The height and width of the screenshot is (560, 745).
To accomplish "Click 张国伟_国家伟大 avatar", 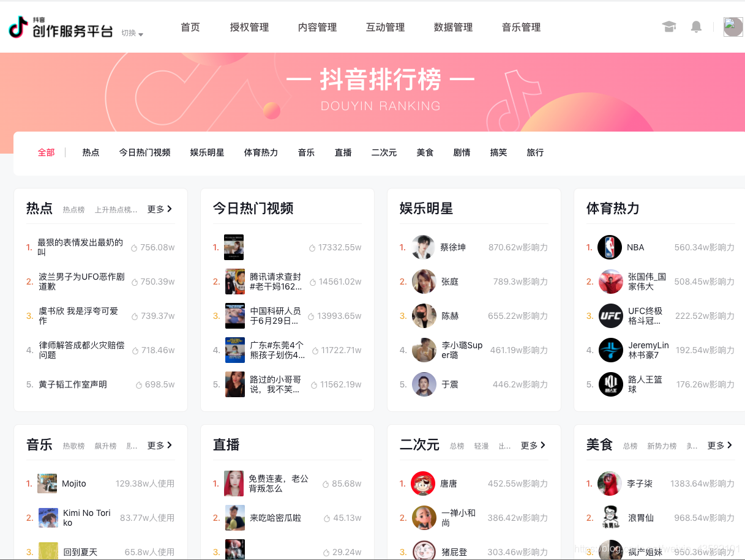I will pyautogui.click(x=611, y=282).
